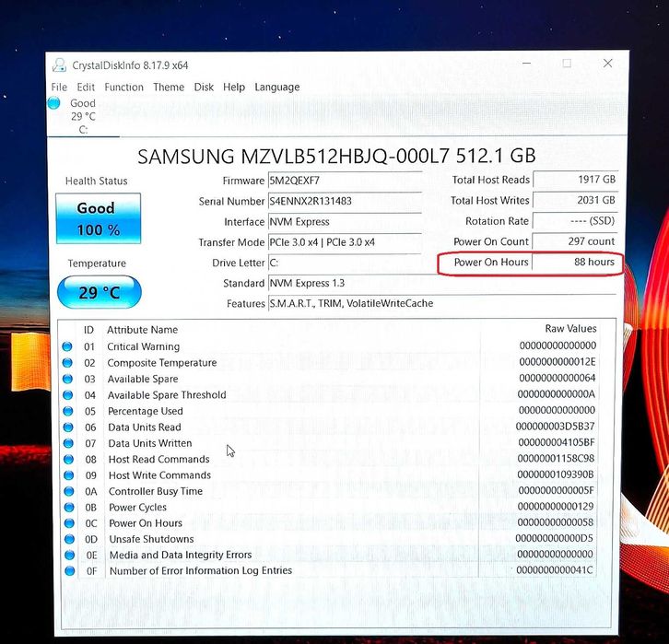669x644 pixels.
Task: Select the Percentage Used attribute name
Action: [146, 411]
